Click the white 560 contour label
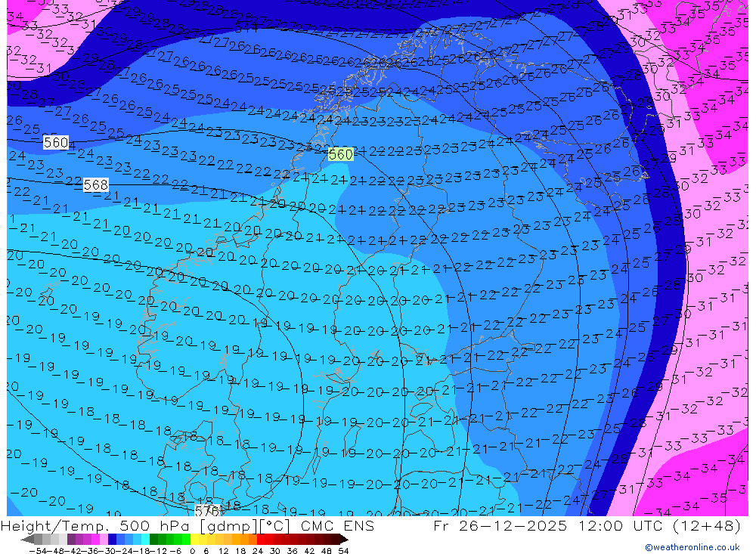756x554 pixels. pyautogui.click(x=56, y=142)
